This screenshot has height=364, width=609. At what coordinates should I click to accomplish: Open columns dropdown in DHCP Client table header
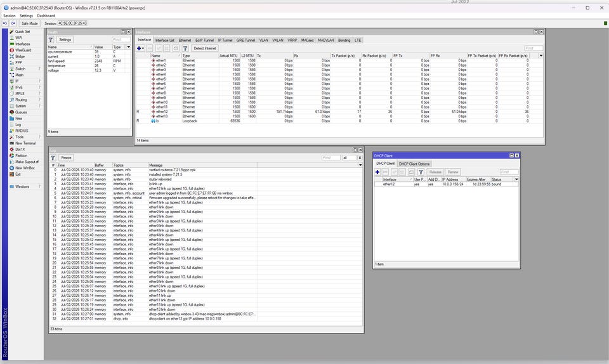coord(516,179)
